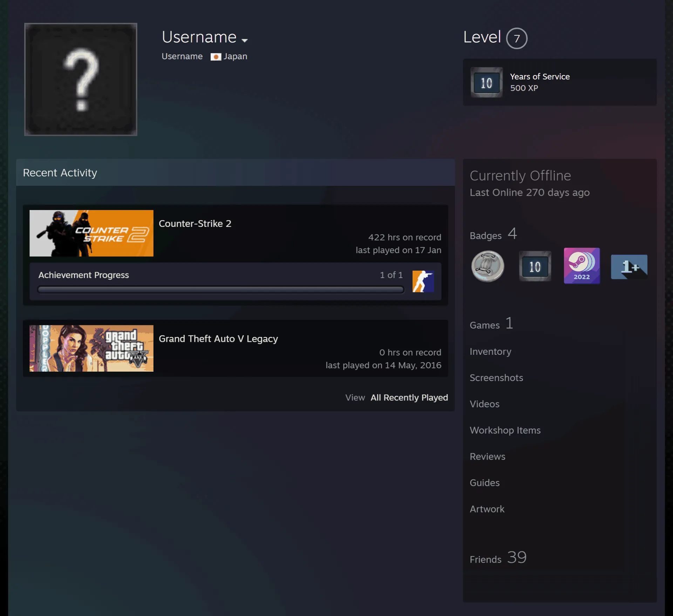
Task: Open the Counter-Strike 2 game banner
Action: 91,233
